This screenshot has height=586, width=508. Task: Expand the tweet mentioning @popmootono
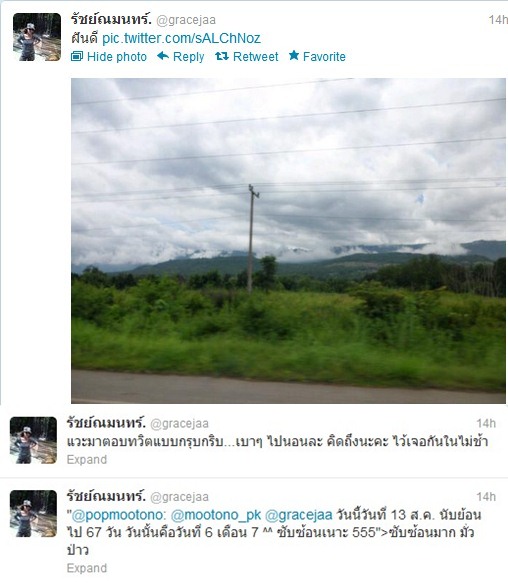(87, 568)
